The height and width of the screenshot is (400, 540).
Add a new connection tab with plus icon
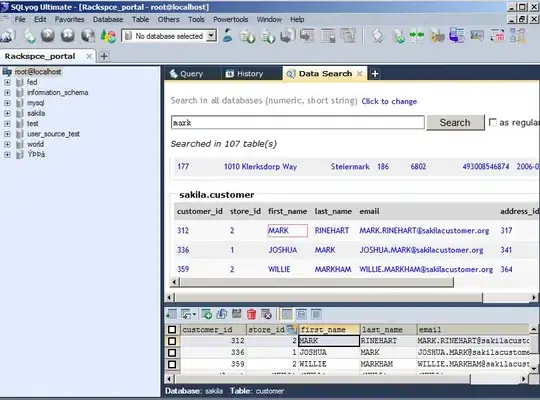click(104, 56)
